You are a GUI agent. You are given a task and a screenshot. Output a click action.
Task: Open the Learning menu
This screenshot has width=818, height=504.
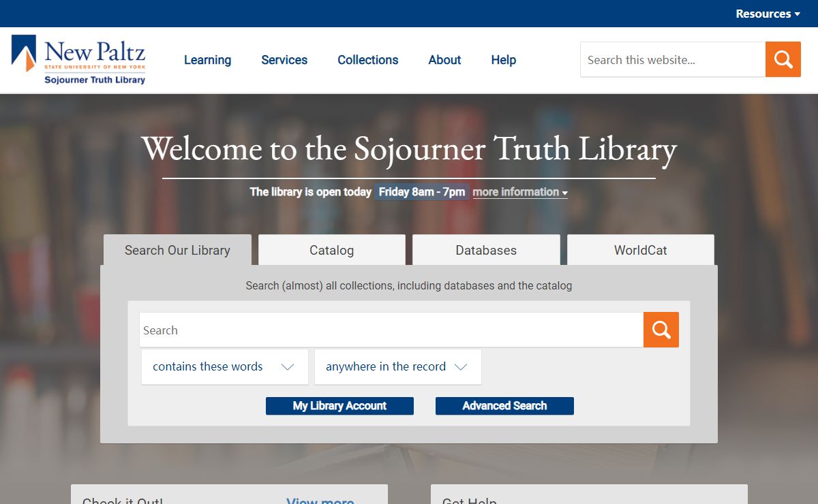pyautogui.click(x=207, y=60)
